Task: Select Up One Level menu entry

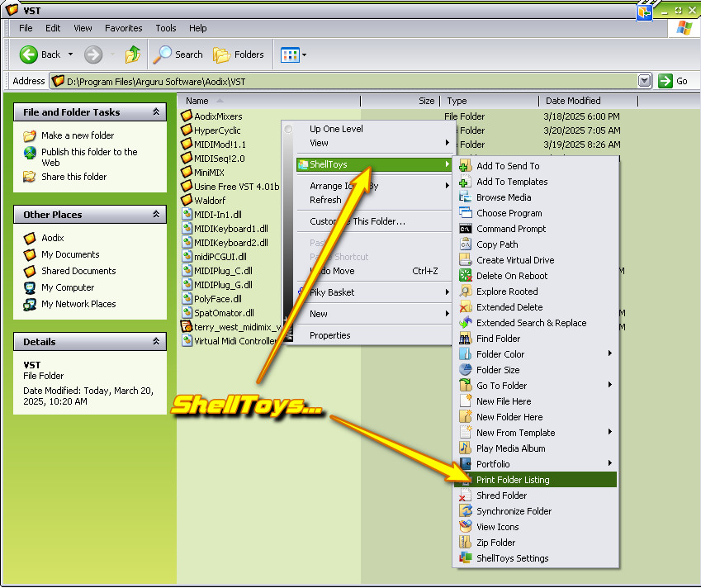Action: coord(336,129)
